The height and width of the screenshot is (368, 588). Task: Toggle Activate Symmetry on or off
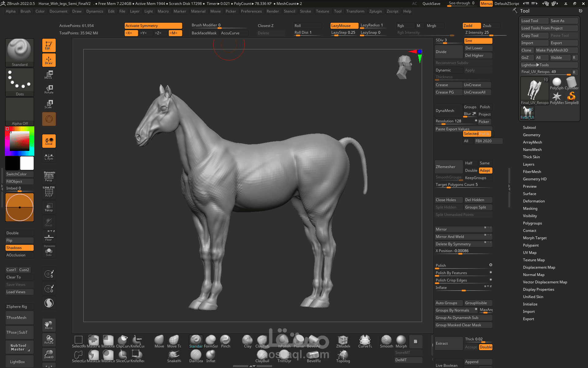153,26
